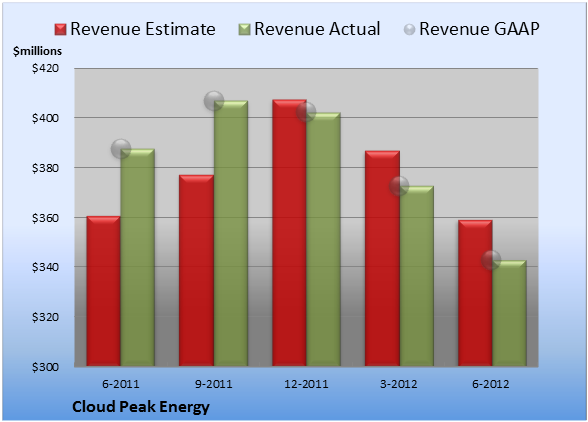The height and width of the screenshot is (422, 588).
Task: Click the '$420' axis value
Action: pyautogui.click(x=45, y=68)
